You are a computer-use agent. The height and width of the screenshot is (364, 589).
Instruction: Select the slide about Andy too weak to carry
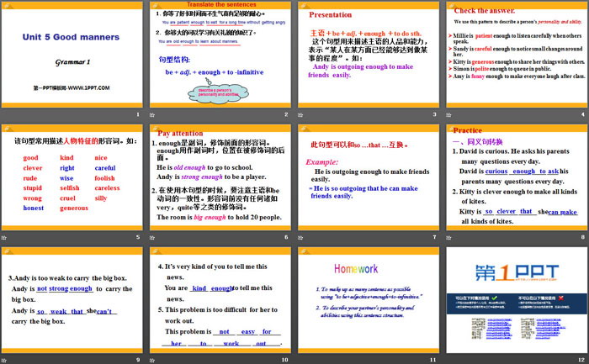tap(72, 300)
